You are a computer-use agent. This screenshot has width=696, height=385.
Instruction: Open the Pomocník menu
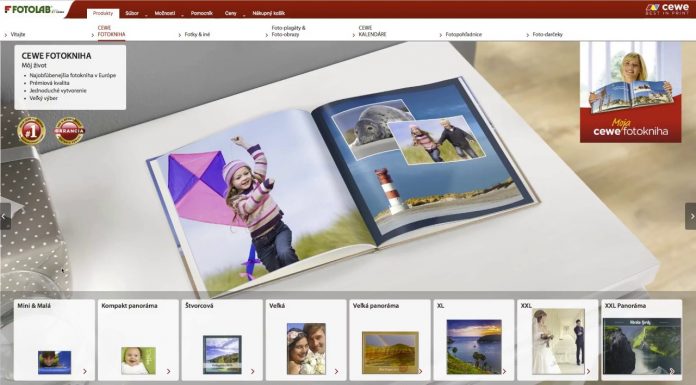(202, 13)
